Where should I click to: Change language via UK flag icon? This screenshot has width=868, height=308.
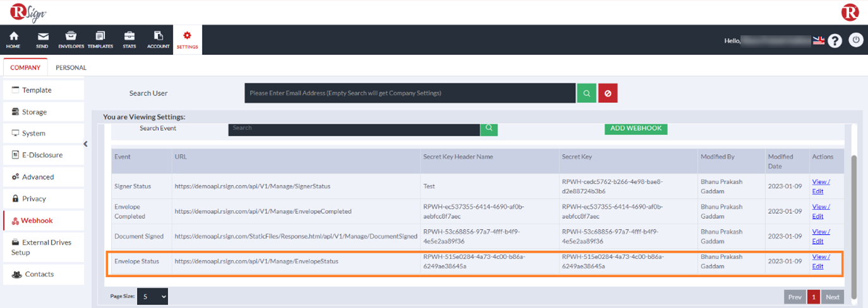819,40
